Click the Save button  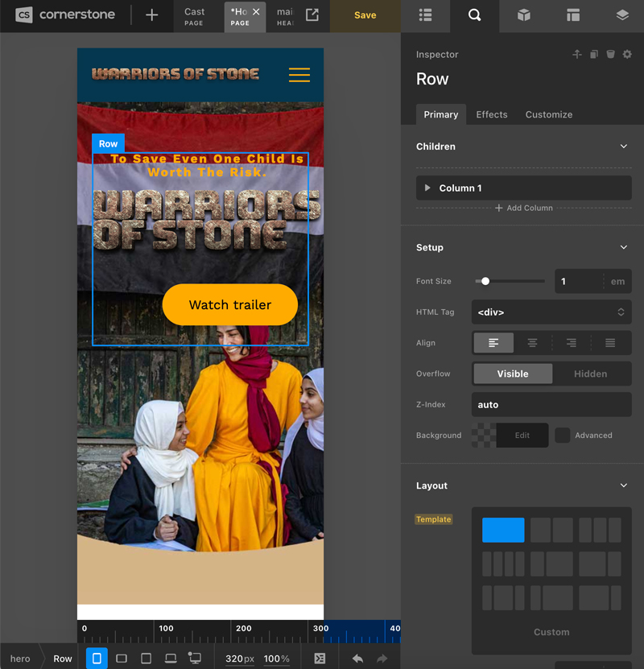point(365,15)
